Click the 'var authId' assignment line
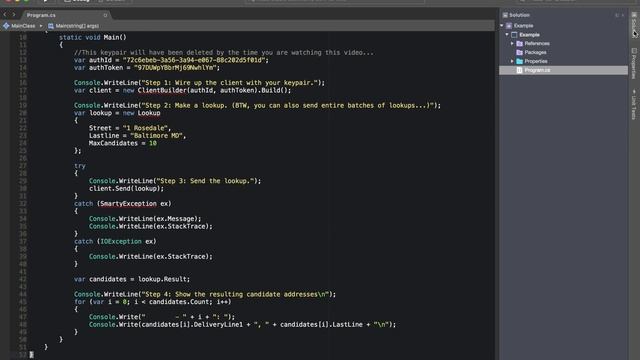 (171, 60)
